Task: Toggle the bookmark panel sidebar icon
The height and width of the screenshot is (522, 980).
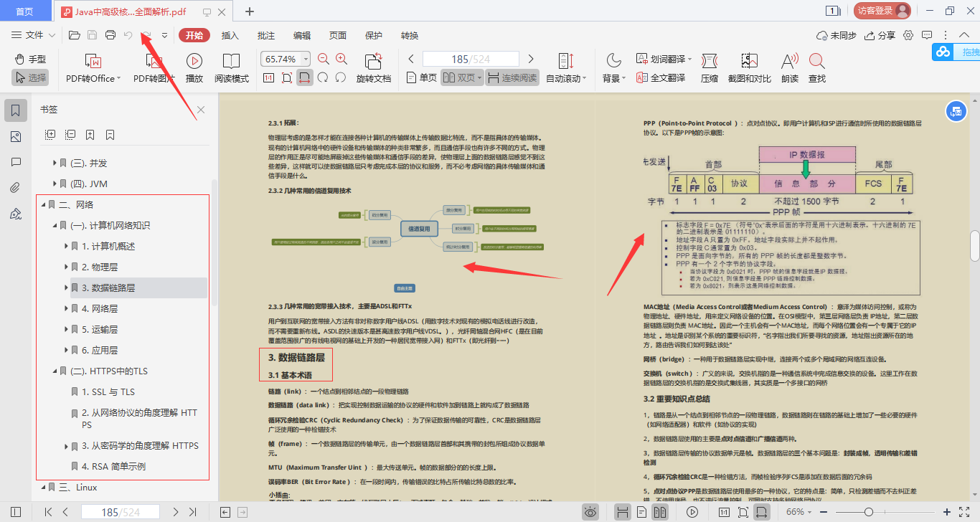Action: pyautogui.click(x=17, y=110)
